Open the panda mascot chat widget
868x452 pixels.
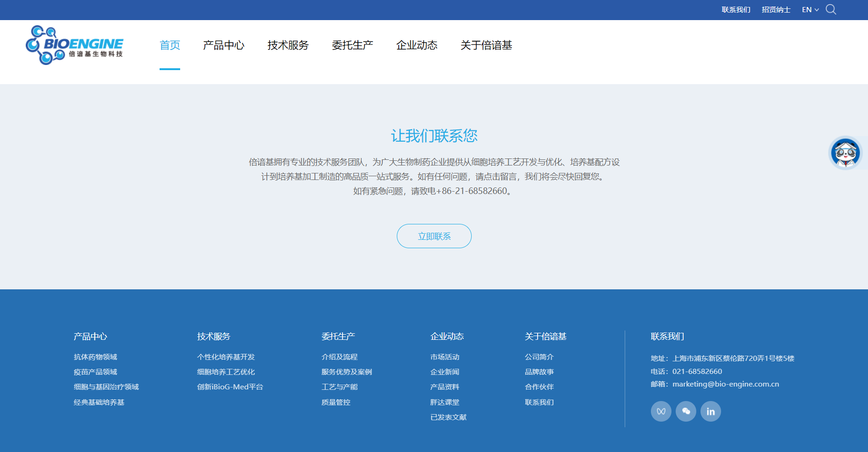(845, 153)
